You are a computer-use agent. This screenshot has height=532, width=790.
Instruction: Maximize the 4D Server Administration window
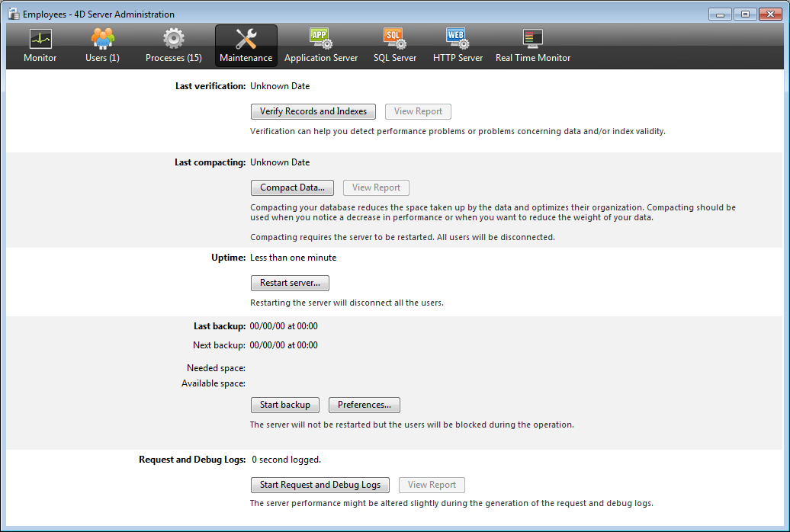pyautogui.click(x=744, y=13)
